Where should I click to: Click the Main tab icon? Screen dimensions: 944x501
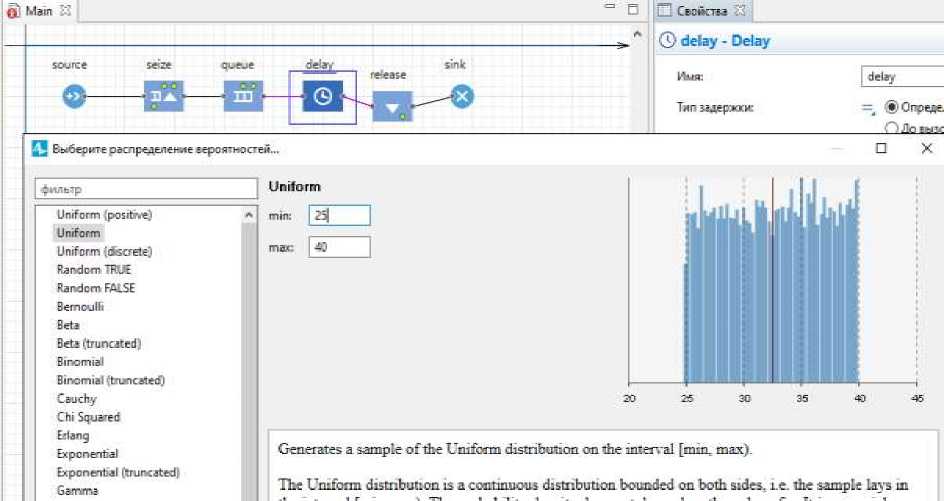13,11
